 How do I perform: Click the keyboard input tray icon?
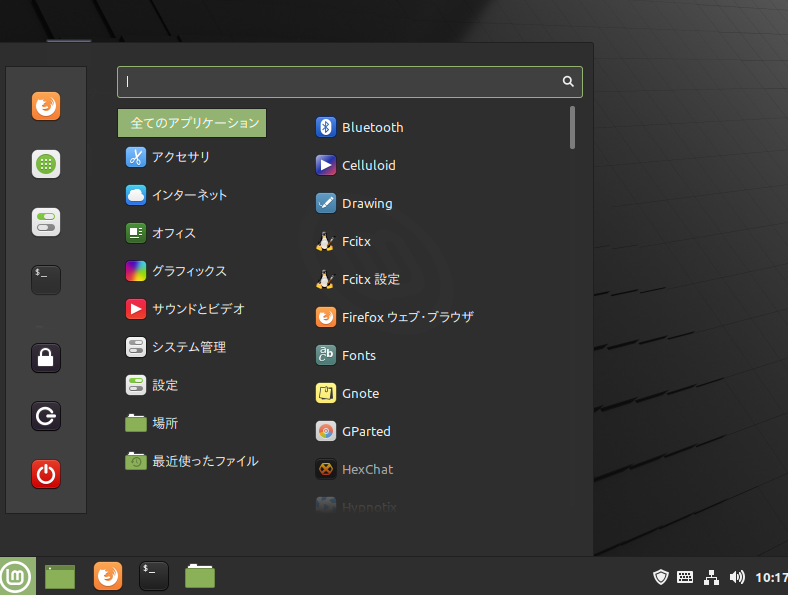pyautogui.click(x=685, y=577)
